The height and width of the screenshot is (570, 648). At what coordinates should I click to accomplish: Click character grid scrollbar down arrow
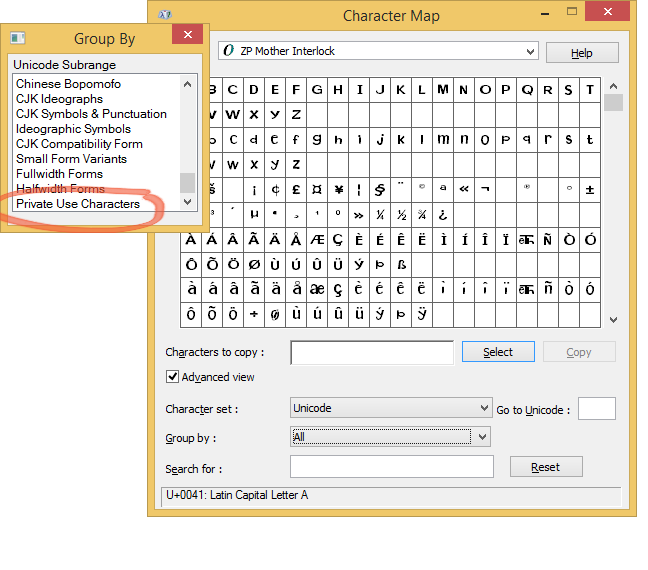(x=613, y=320)
